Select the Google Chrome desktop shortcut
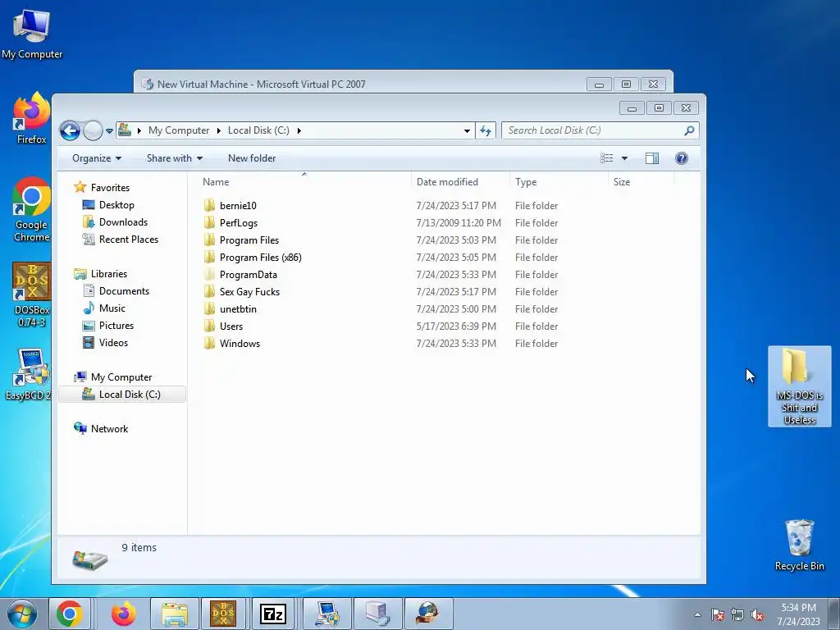This screenshot has height=630, width=840. point(32,209)
